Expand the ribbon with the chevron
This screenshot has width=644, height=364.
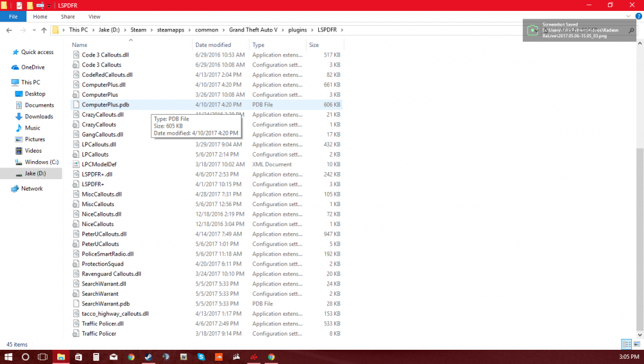628,17
